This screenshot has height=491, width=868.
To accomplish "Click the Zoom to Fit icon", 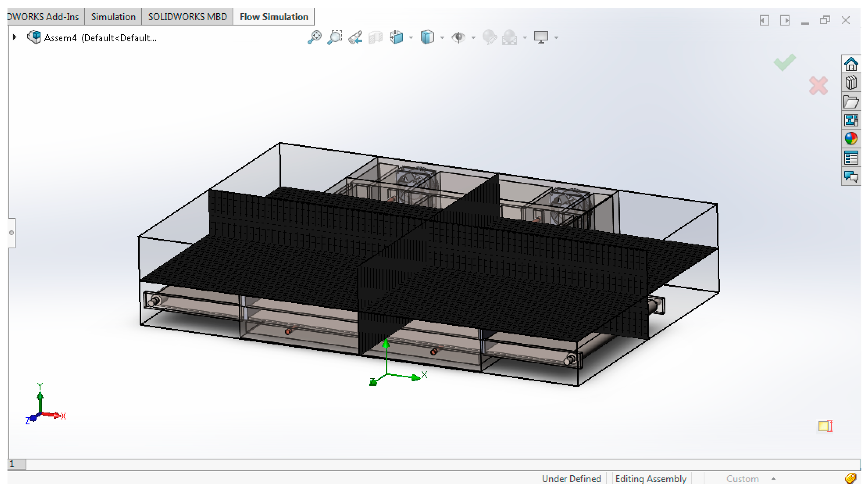I will [314, 37].
